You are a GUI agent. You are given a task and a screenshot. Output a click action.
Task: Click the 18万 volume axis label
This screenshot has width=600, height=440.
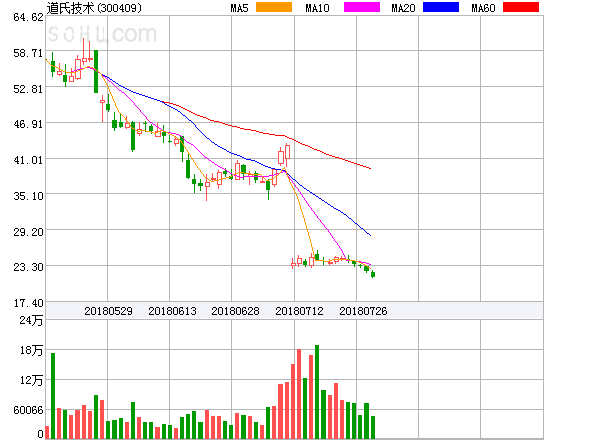pos(31,350)
